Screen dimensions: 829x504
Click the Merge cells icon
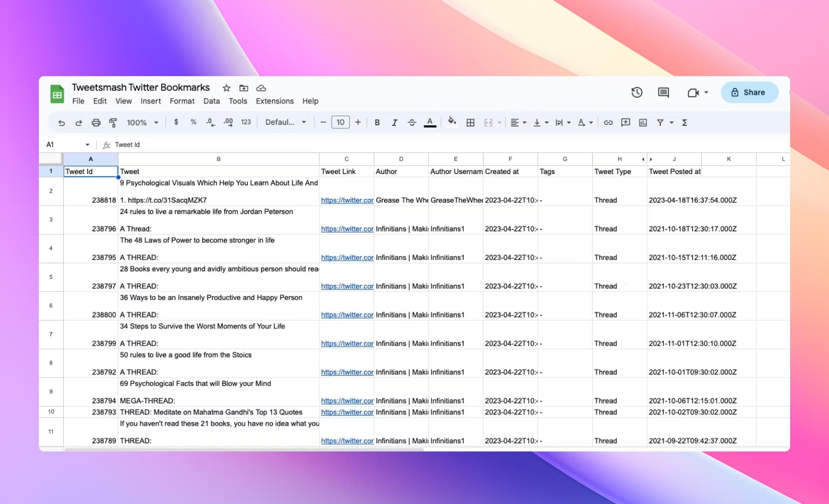point(488,123)
